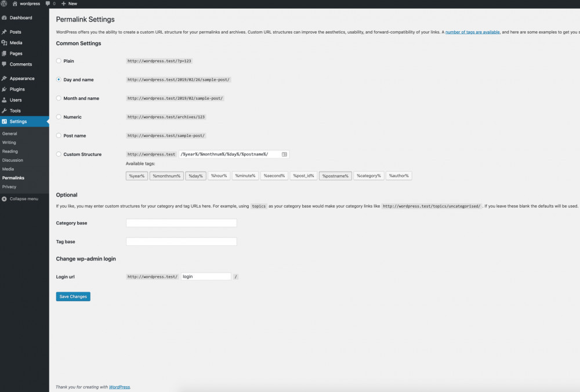The height and width of the screenshot is (392, 580).
Task: Add the %second% tag
Action: pos(274,176)
